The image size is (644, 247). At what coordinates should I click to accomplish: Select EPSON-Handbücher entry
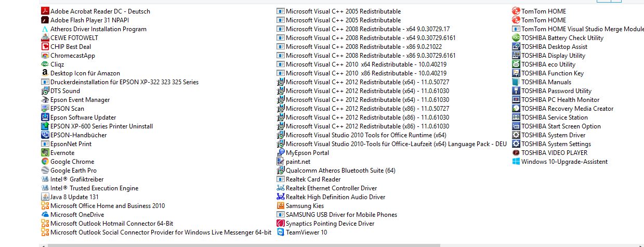click(74, 135)
